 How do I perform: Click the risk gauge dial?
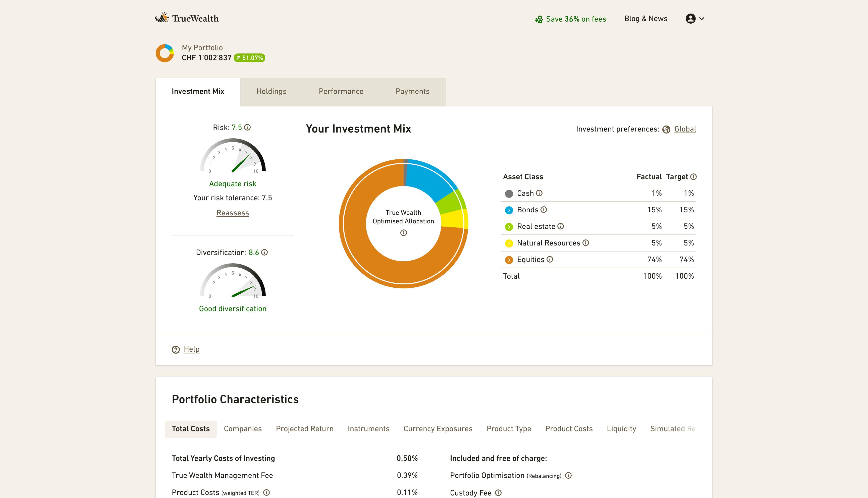click(x=233, y=156)
